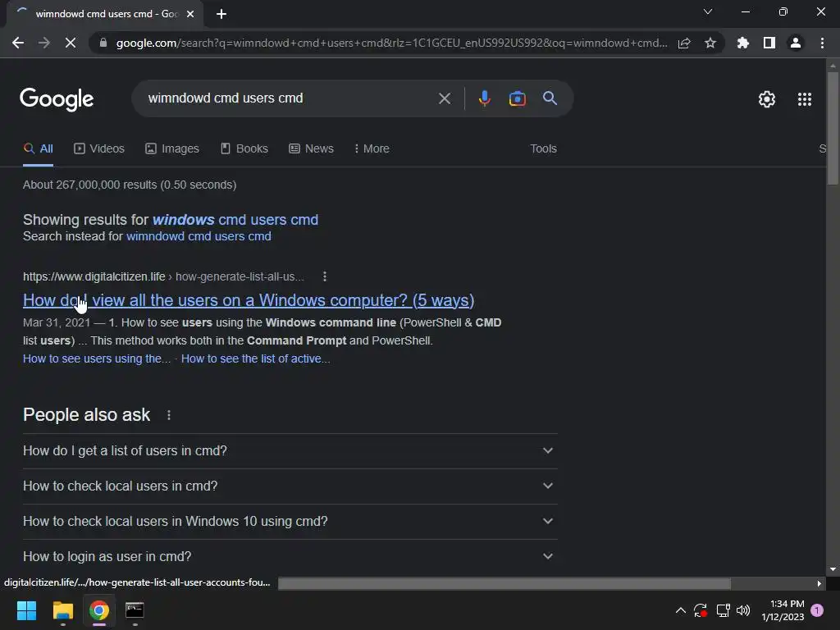Search by voice microphone icon
The height and width of the screenshot is (630, 840).
point(484,98)
